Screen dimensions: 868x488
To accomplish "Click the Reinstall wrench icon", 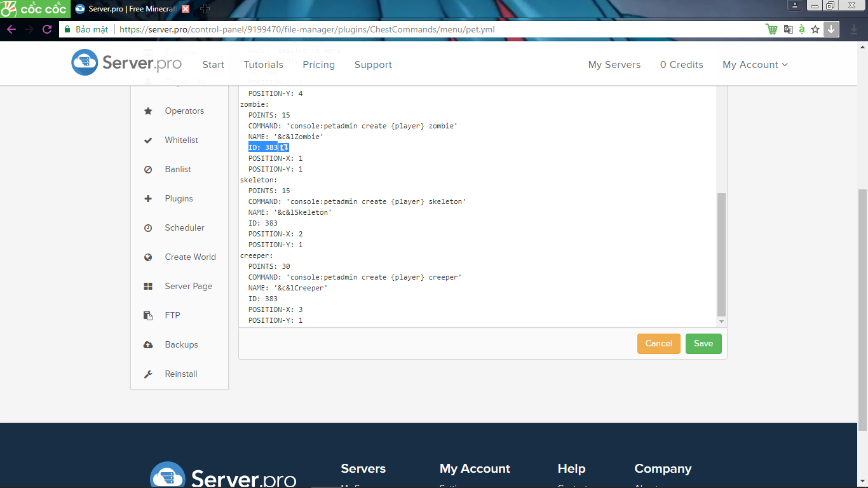I will point(148,374).
